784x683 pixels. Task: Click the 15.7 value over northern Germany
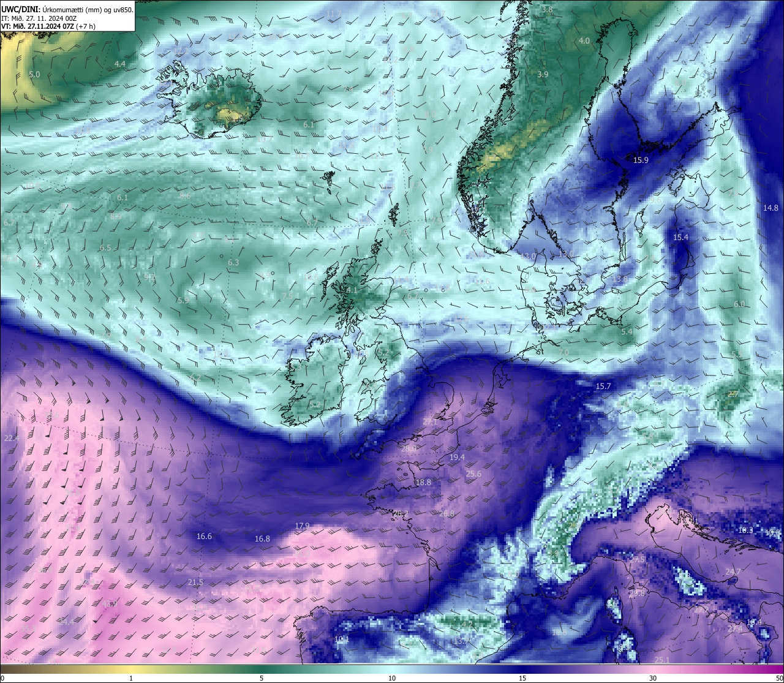click(603, 386)
